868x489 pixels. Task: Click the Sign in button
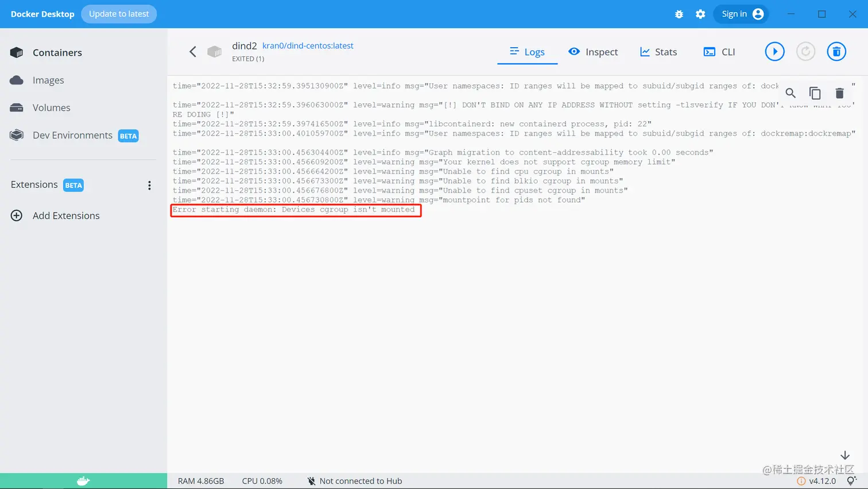click(741, 14)
